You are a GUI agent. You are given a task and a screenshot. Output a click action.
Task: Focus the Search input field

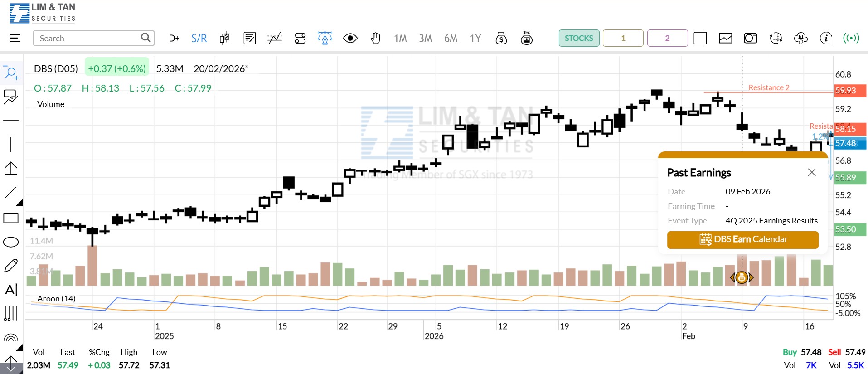[x=88, y=38]
